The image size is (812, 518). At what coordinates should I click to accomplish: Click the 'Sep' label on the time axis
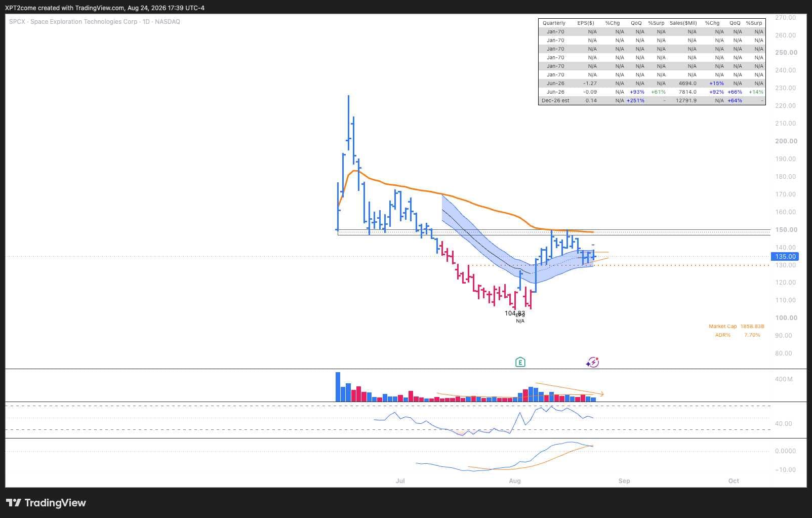(x=624, y=481)
